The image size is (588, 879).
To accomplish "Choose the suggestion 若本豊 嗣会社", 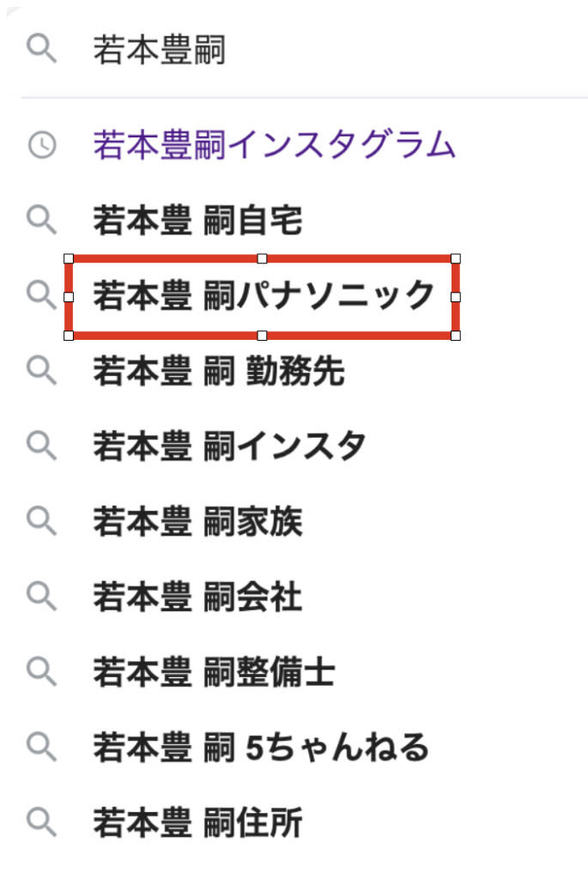I will click(198, 596).
